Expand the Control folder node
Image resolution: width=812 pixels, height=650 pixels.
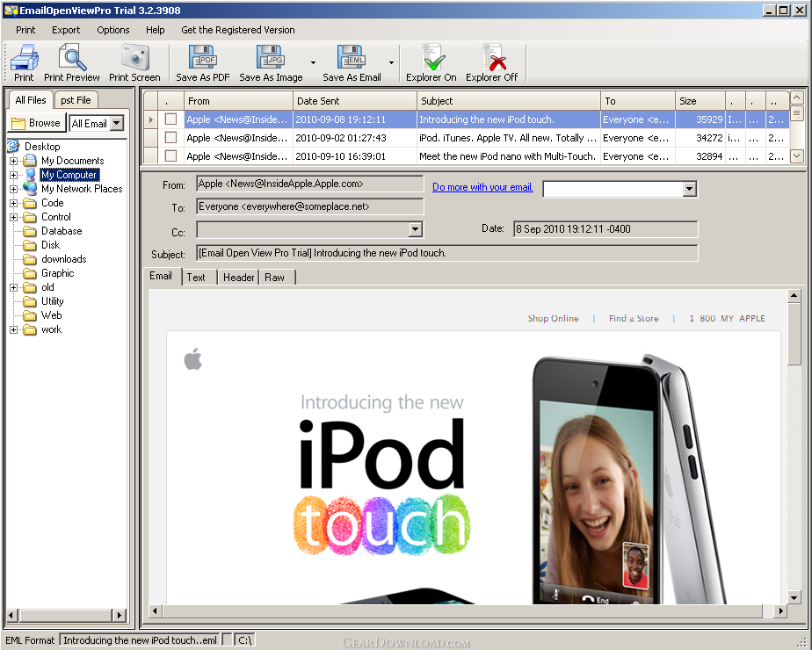pyautogui.click(x=13, y=217)
